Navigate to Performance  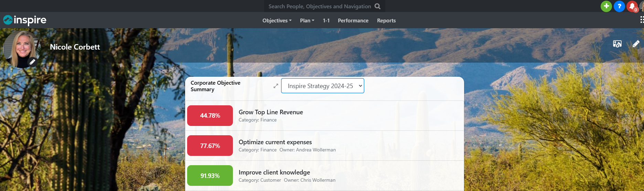click(x=353, y=21)
